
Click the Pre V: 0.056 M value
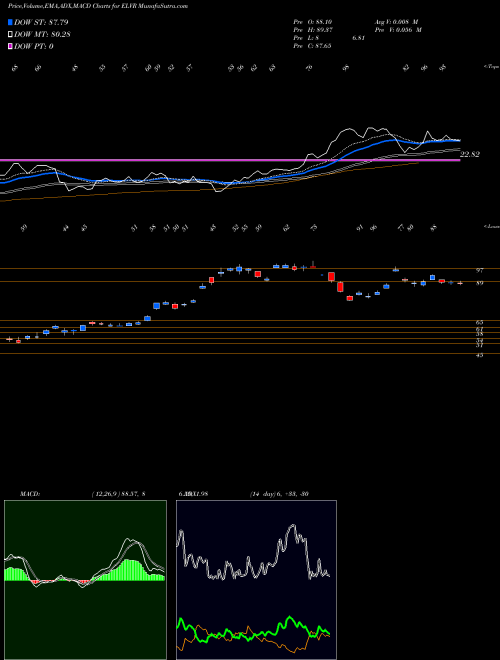pos(398,30)
